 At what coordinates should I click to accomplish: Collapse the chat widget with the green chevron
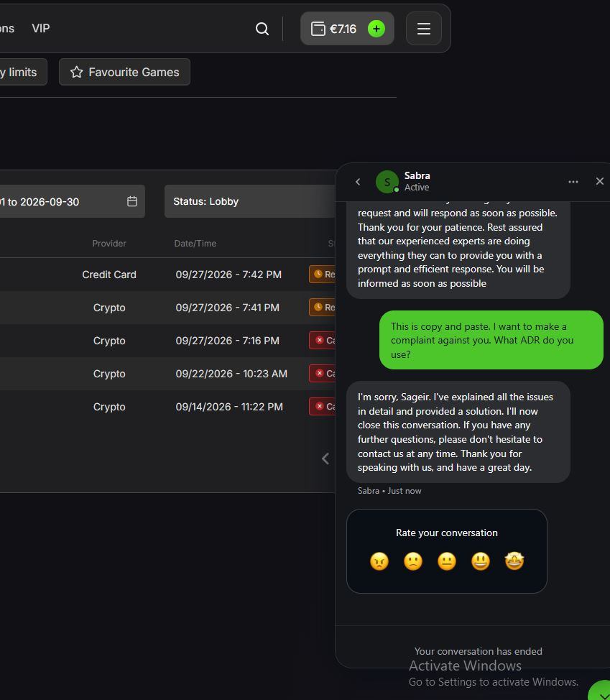pos(601,693)
